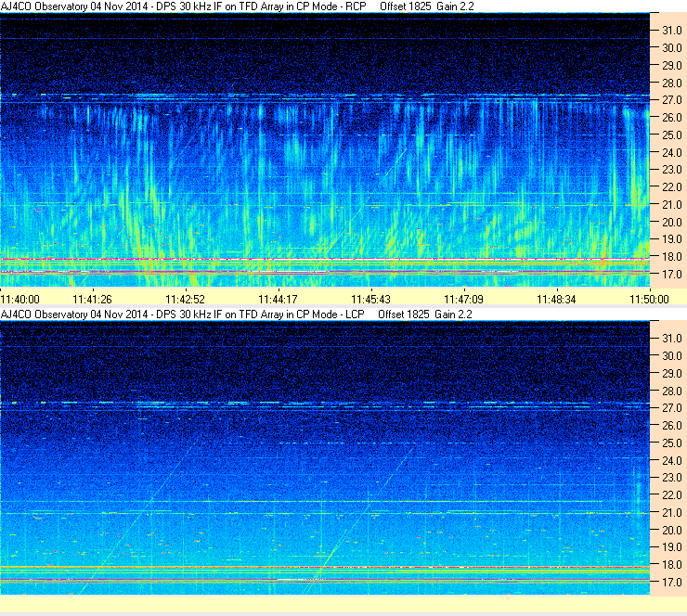
Task: Click the 30.0 frequency label in RCP panel
Action: 672,48
